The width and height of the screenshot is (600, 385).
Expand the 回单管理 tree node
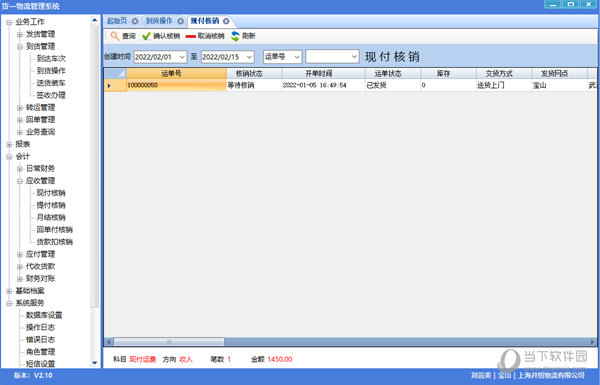coord(20,120)
